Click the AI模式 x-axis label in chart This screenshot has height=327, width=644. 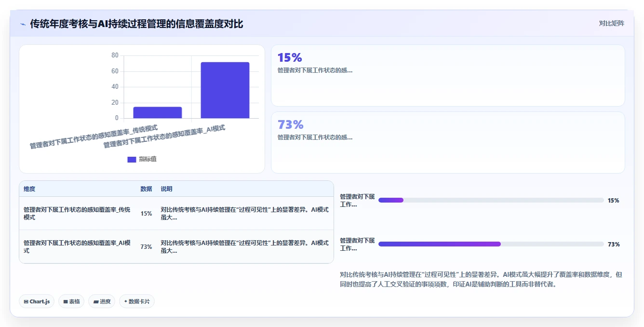[165, 137]
